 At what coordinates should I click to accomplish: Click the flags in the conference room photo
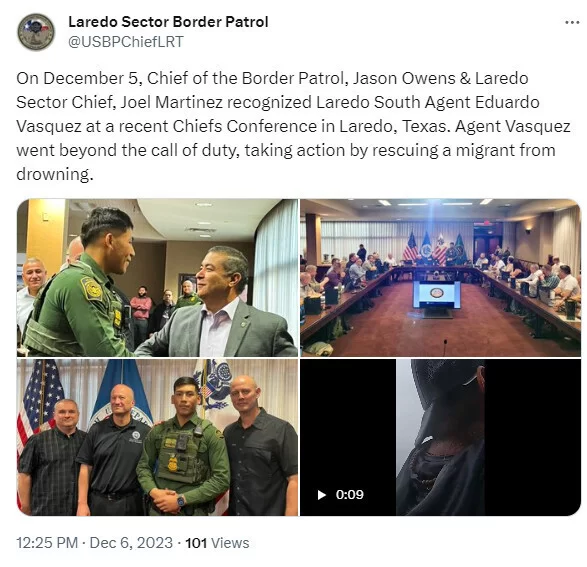tap(434, 246)
